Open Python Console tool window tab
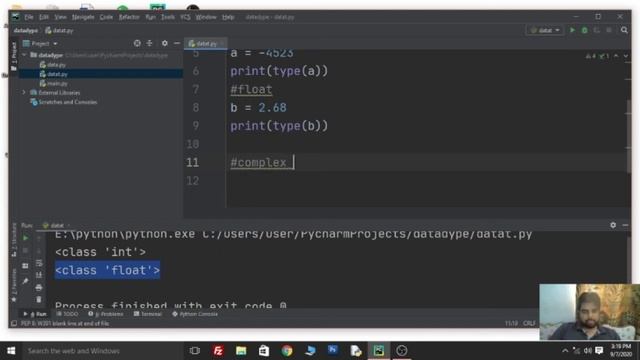The width and height of the screenshot is (640, 360). point(195,314)
